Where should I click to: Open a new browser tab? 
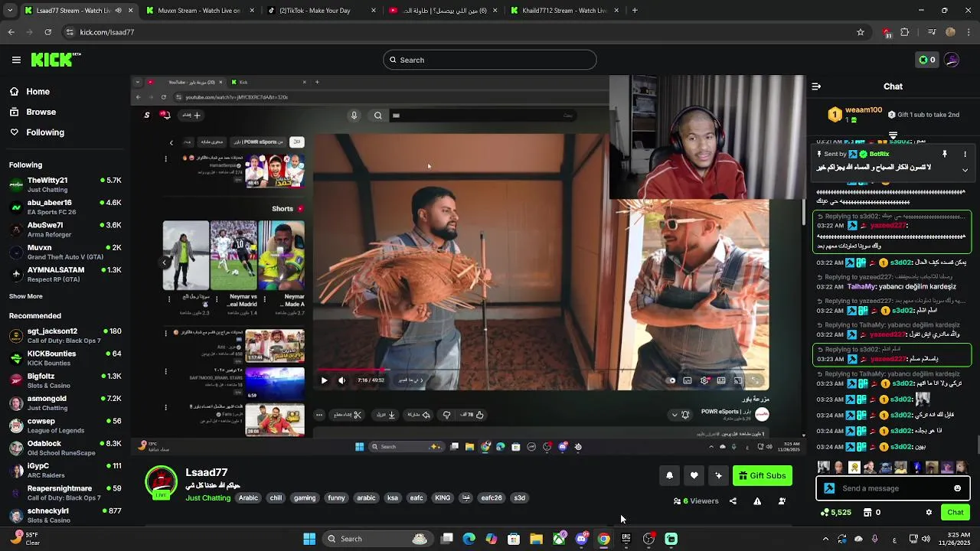tap(635, 11)
